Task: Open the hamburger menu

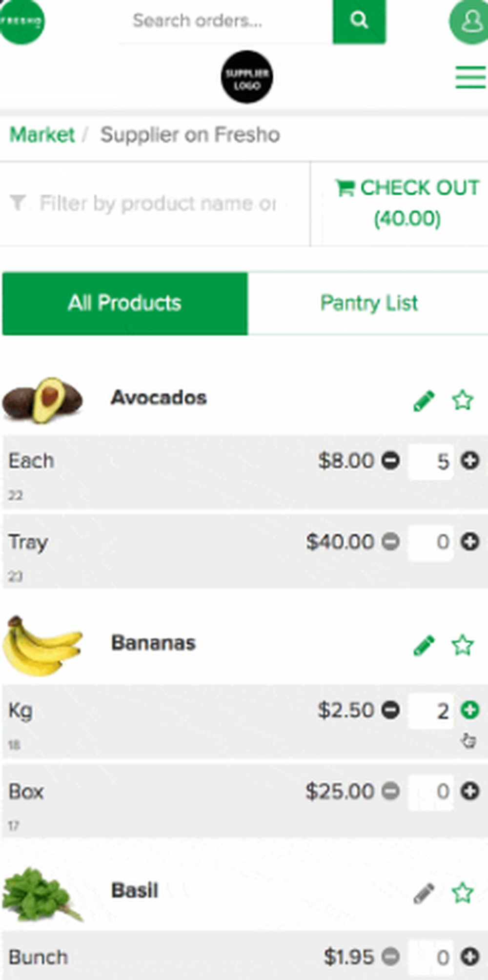Action: [470, 78]
